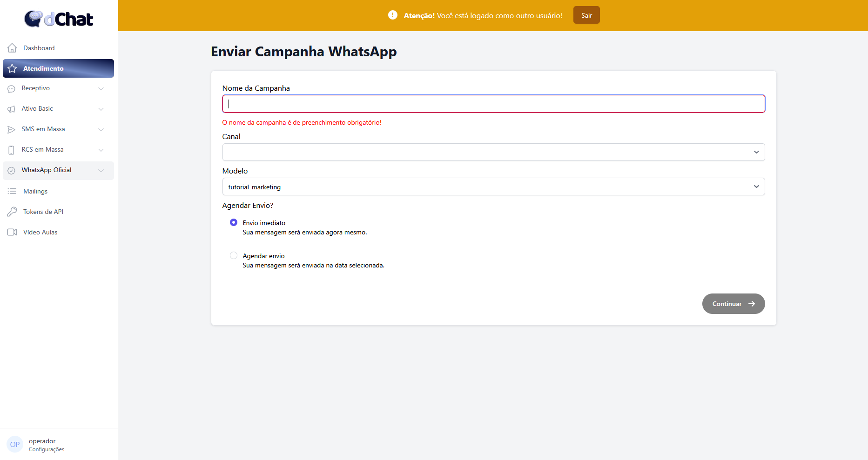Click the Ativo Basic megaphone icon
Viewport: 868px width, 460px height.
tap(12, 109)
